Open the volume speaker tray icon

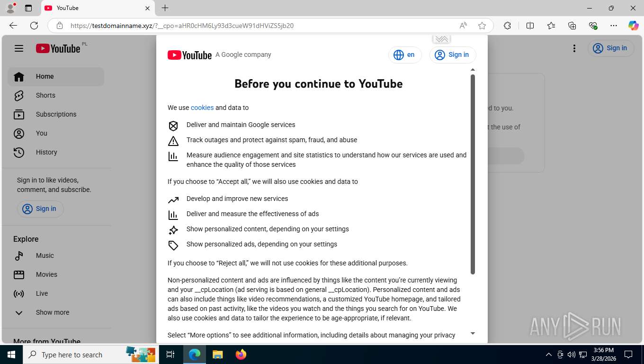coord(571,355)
